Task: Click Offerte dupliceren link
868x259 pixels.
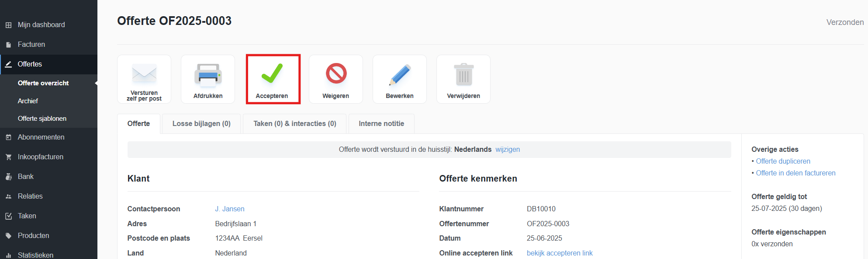Action: click(x=783, y=161)
